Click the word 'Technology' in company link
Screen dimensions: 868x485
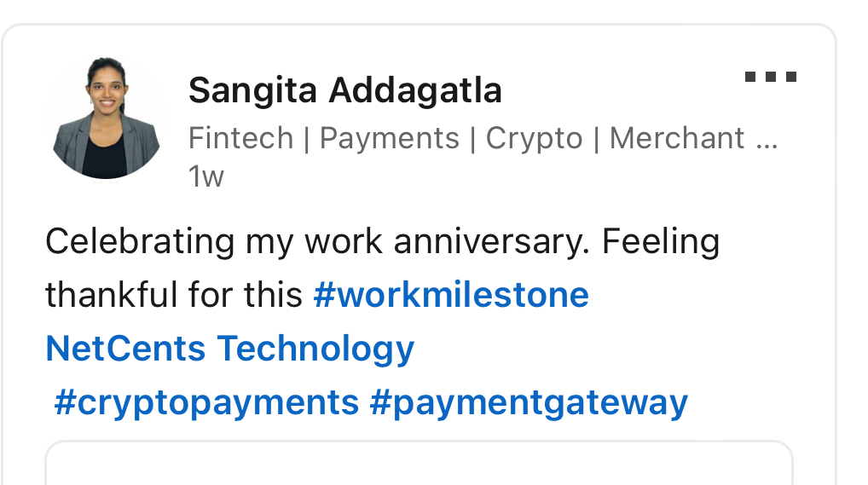[315, 349]
